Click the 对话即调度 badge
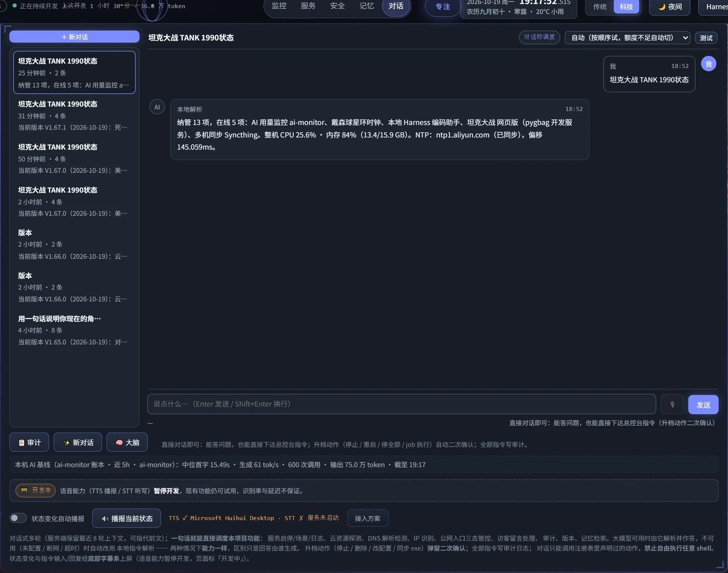This screenshot has width=728, height=573. point(539,37)
